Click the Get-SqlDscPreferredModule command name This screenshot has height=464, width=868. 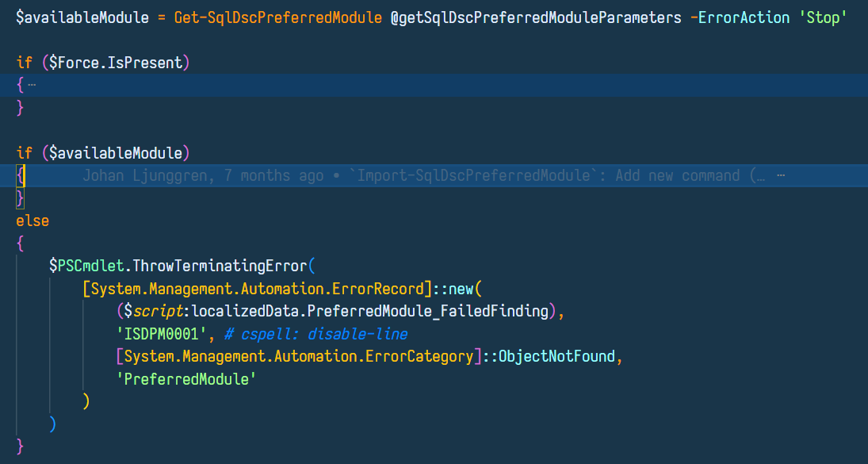(278, 17)
